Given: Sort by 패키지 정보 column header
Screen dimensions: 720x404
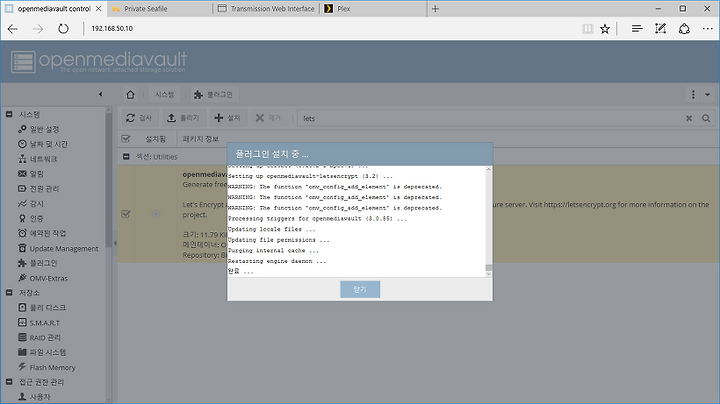Looking at the screenshot, I should [x=201, y=139].
